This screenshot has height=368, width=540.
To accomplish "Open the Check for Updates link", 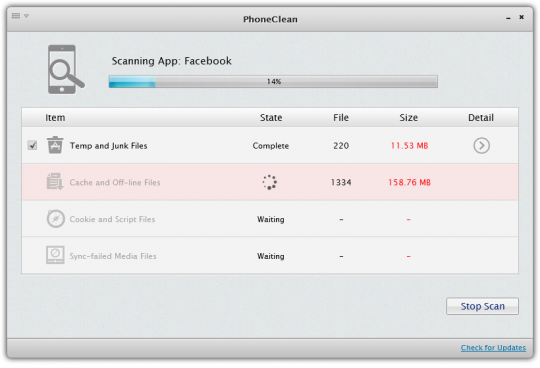I will [493, 348].
